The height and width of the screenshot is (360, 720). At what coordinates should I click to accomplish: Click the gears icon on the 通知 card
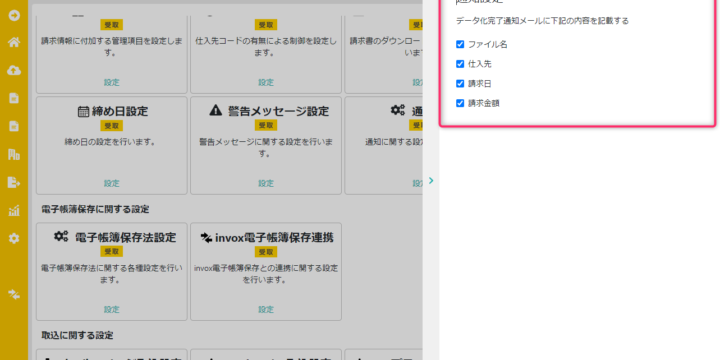tap(398, 109)
